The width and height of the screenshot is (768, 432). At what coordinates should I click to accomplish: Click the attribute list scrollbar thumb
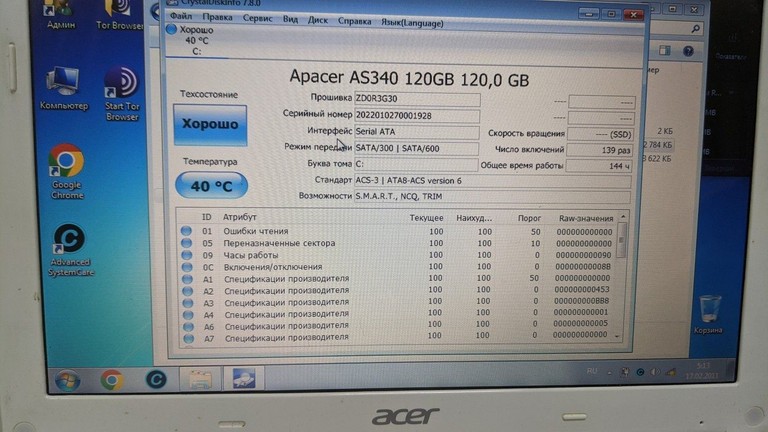pyautogui.click(x=622, y=240)
